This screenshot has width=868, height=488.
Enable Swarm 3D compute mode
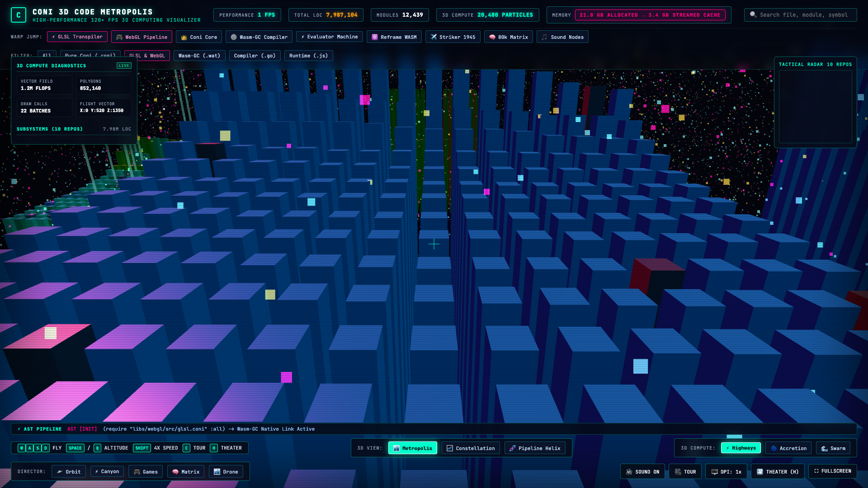click(833, 448)
